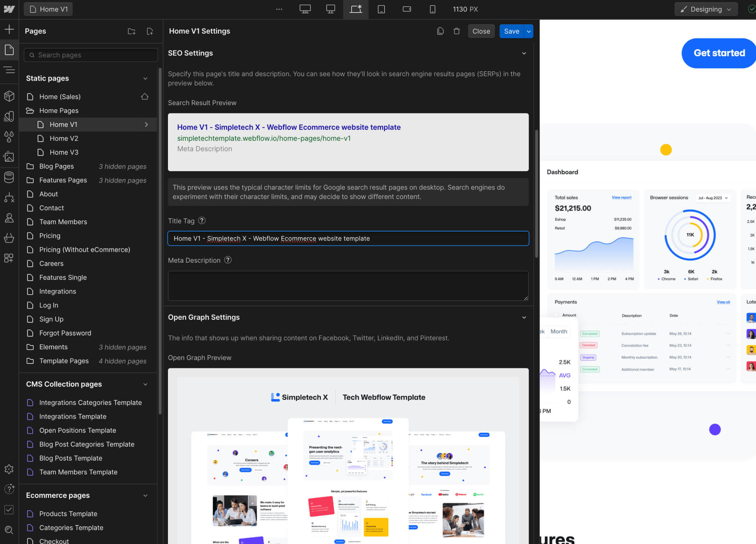Open the Navigator panel
This screenshot has width=756, height=544.
[x=9, y=70]
